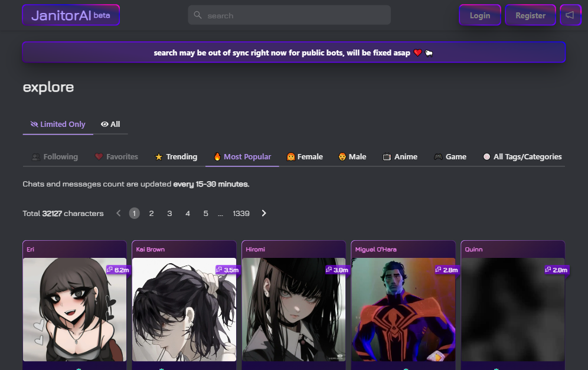Viewport: 588px width, 370px height.
Task: Click the Quinn name link
Action: tap(473, 249)
